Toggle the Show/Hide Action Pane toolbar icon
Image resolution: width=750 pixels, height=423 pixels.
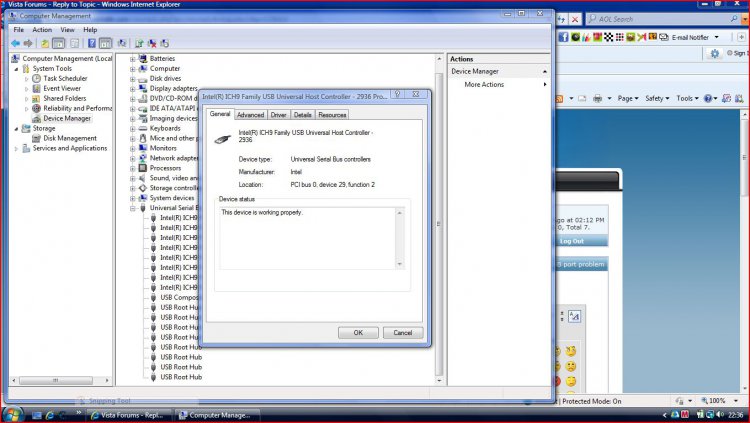pyautogui.click(x=105, y=44)
